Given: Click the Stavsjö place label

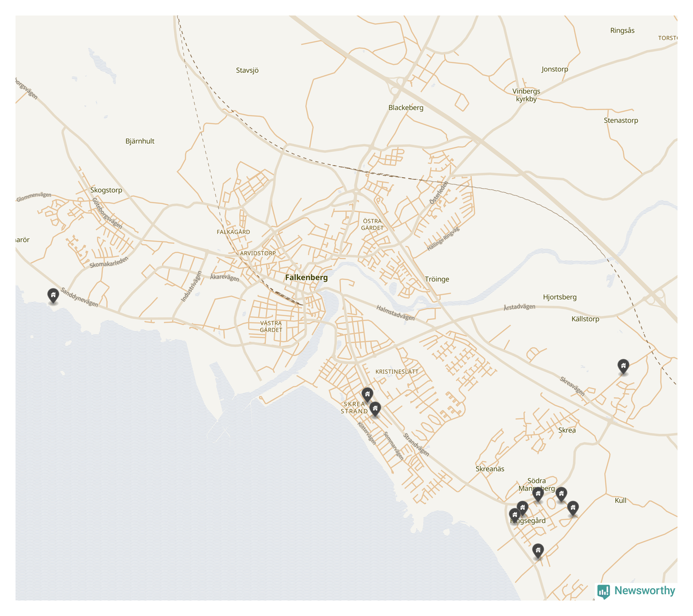Looking at the screenshot, I should (x=247, y=70).
